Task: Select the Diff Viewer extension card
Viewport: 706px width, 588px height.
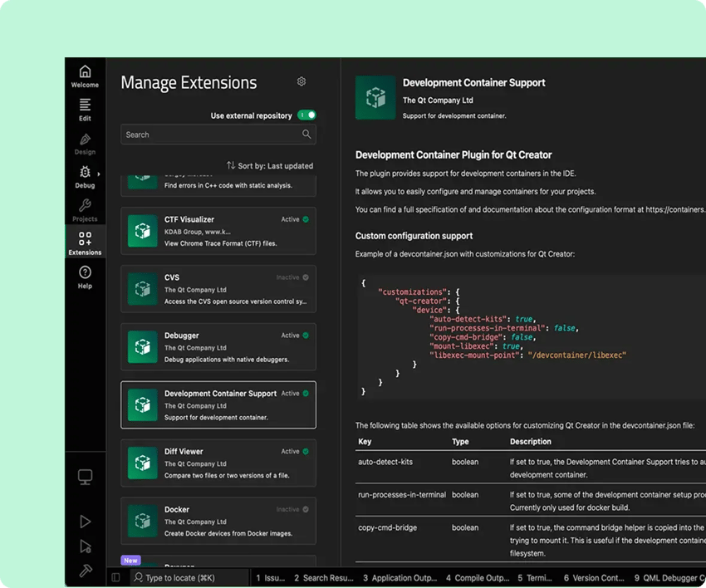Action: tap(218, 463)
